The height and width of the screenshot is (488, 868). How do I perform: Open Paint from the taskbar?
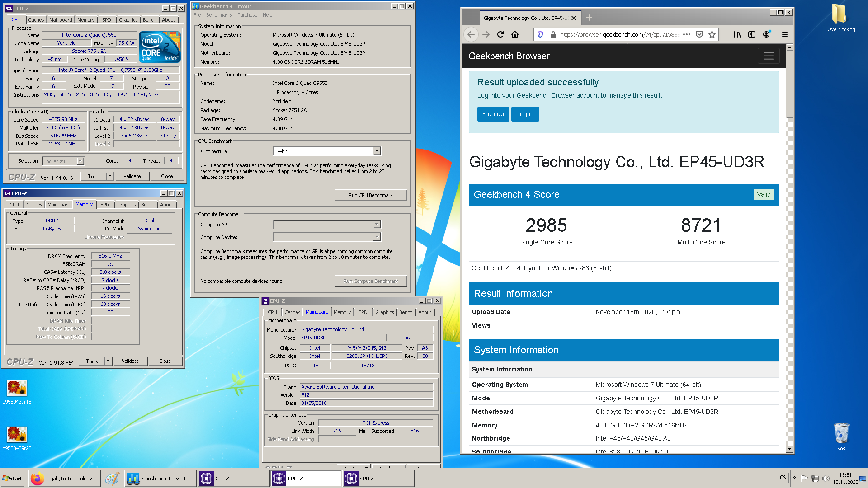point(112,479)
